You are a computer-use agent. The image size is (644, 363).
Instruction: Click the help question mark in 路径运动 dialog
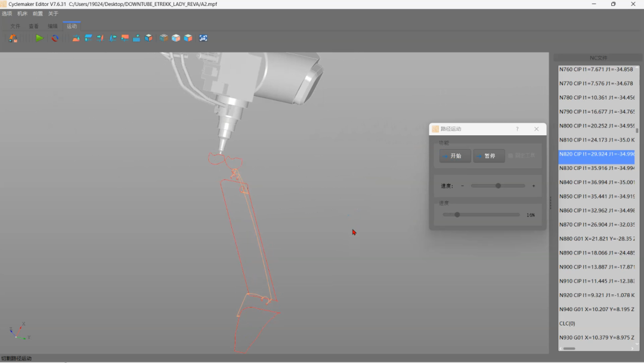(517, 129)
